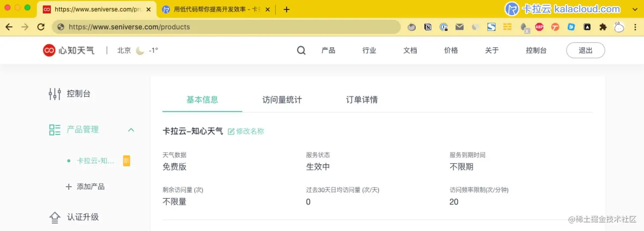Click the 北京 city label in header
Viewport: 644px width, 231px height.
(x=124, y=51)
